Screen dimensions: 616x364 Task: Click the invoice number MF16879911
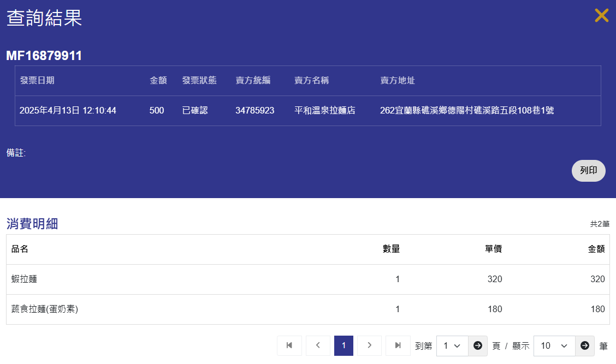(x=44, y=56)
